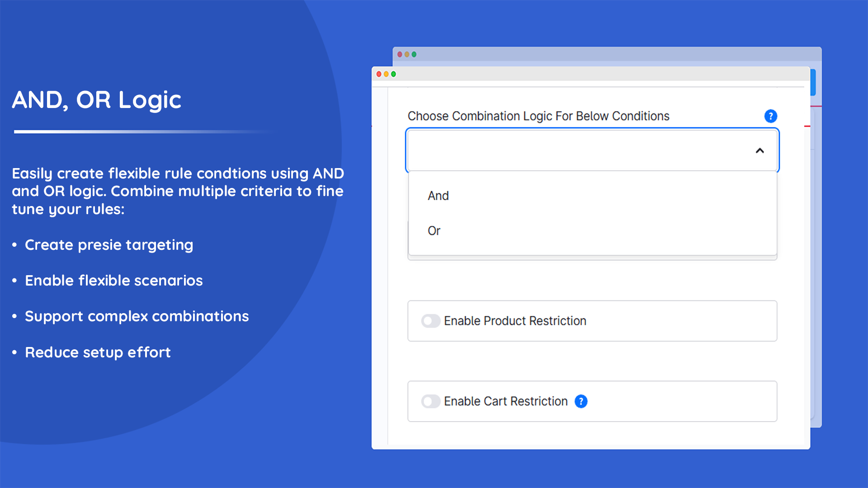The width and height of the screenshot is (868, 488).
Task: Toggle Enable Product Restriction switch
Action: coord(430,321)
